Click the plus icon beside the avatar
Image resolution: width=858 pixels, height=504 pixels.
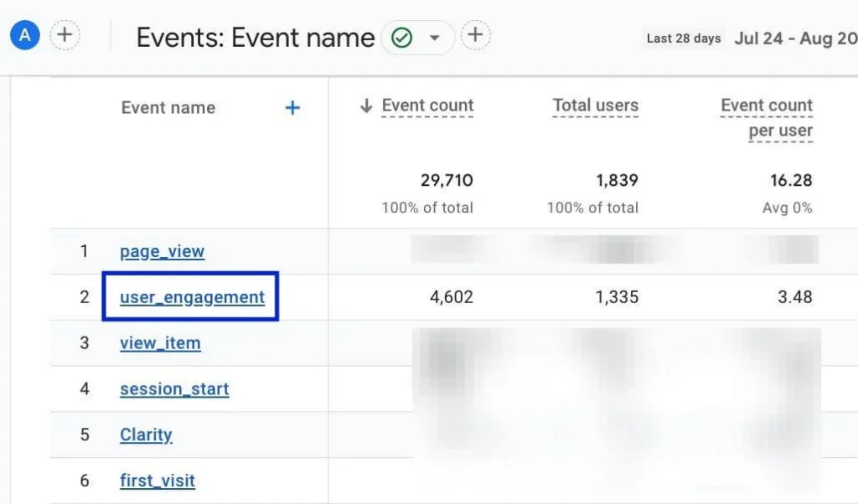coord(65,34)
